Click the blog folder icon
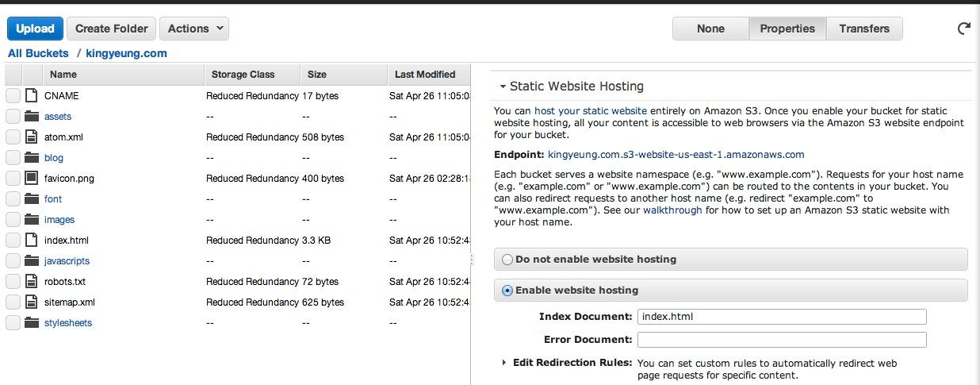 coord(32,157)
